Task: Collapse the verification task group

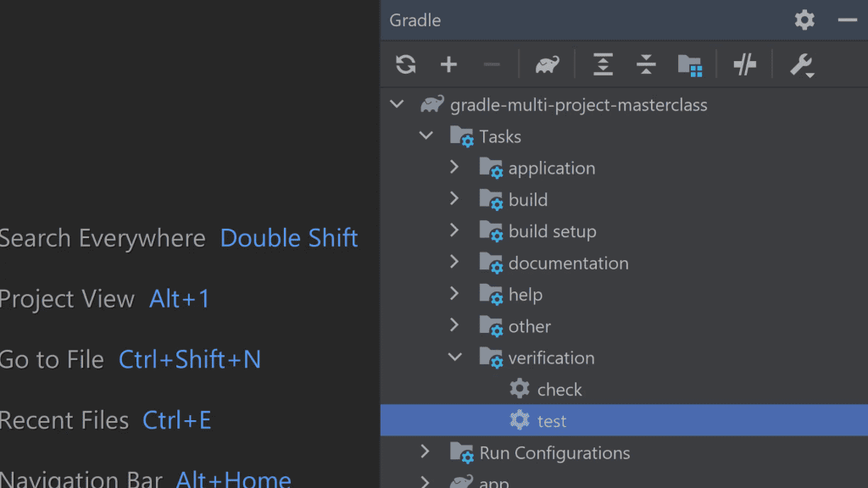Action: (x=454, y=357)
